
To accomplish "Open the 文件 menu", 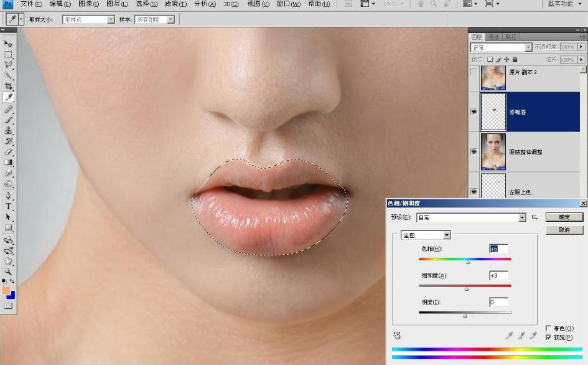I will click(x=31, y=4).
